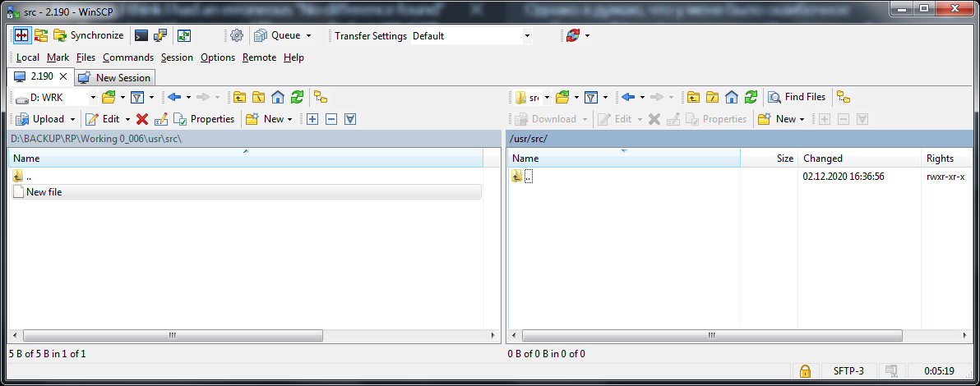The image size is (980, 386).
Task: Click the lock icon in status bar
Action: [x=806, y=370]
